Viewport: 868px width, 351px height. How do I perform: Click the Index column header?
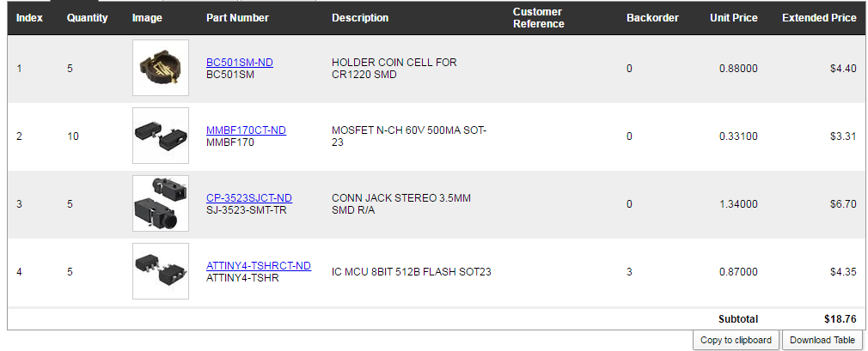coord(29,18)
